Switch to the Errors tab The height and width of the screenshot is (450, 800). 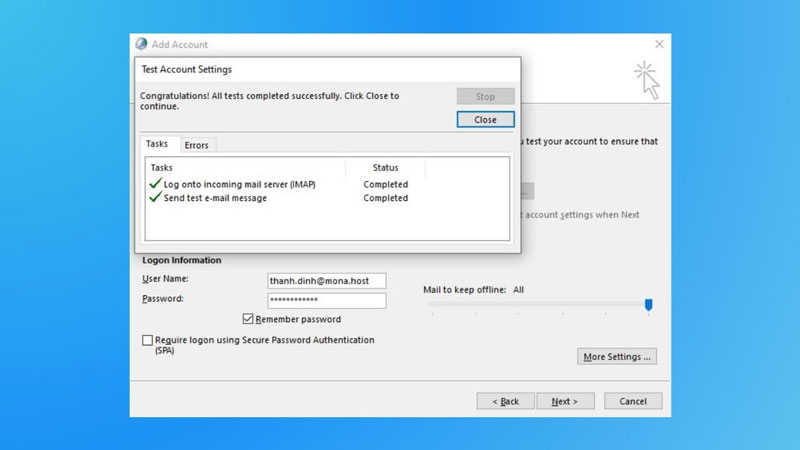coord(196,145)
